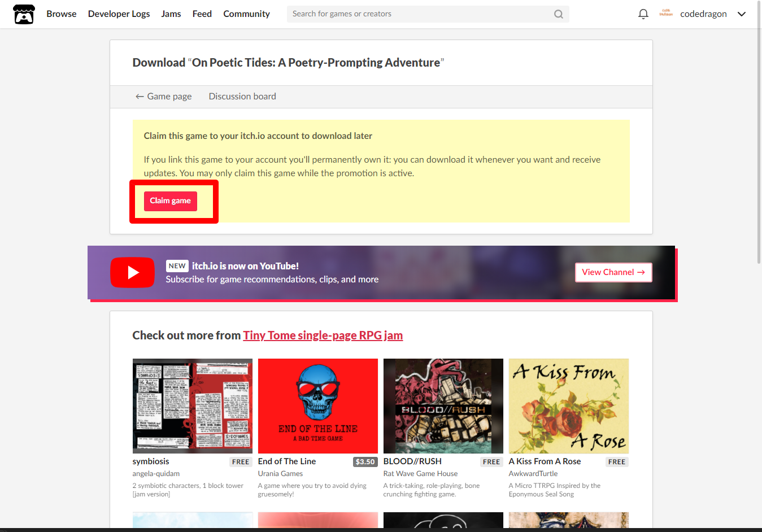
Task: Click the Claim game button
Action: 171,201
